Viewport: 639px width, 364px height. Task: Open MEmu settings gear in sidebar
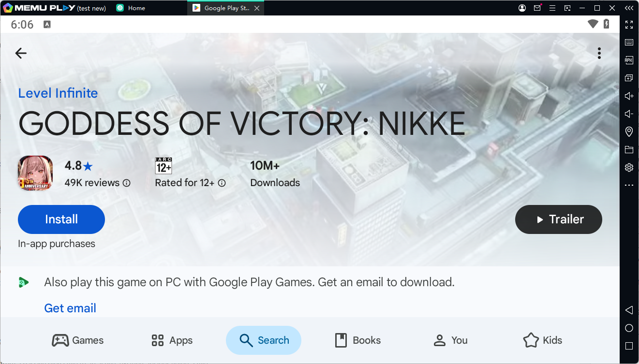(629, 167)
